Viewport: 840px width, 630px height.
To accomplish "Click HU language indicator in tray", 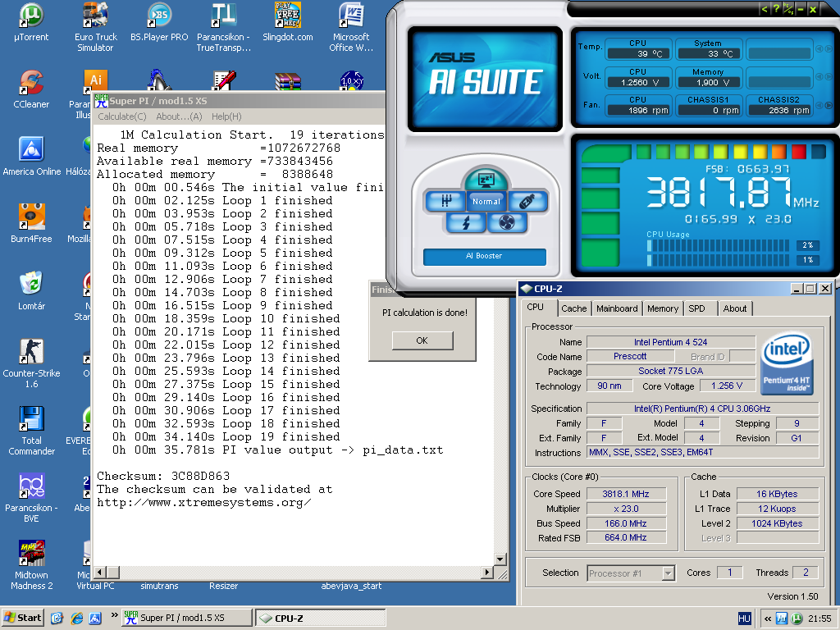I will coord(744,619).
